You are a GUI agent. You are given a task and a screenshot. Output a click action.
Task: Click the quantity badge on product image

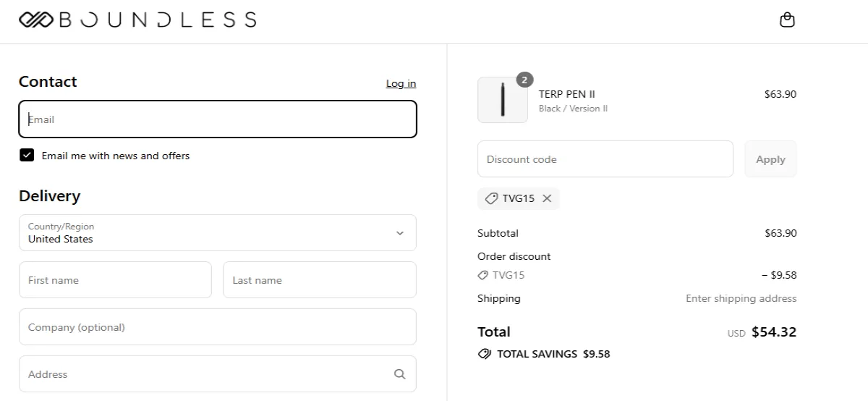525,80
